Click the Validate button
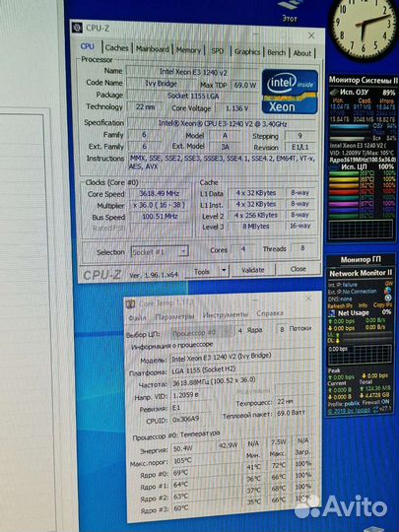Screen dimensions: 399x532 pos(253,270)
